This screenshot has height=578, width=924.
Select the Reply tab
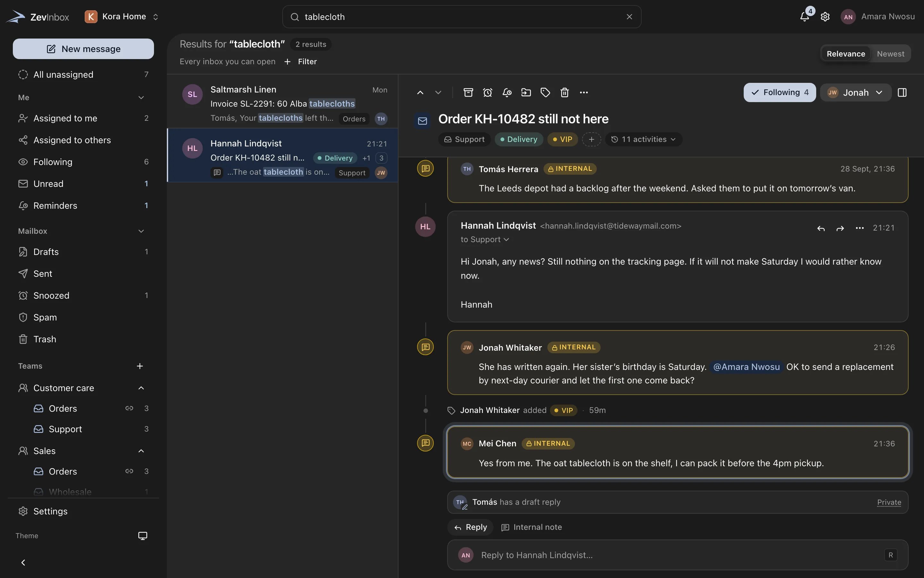point(470,528)
